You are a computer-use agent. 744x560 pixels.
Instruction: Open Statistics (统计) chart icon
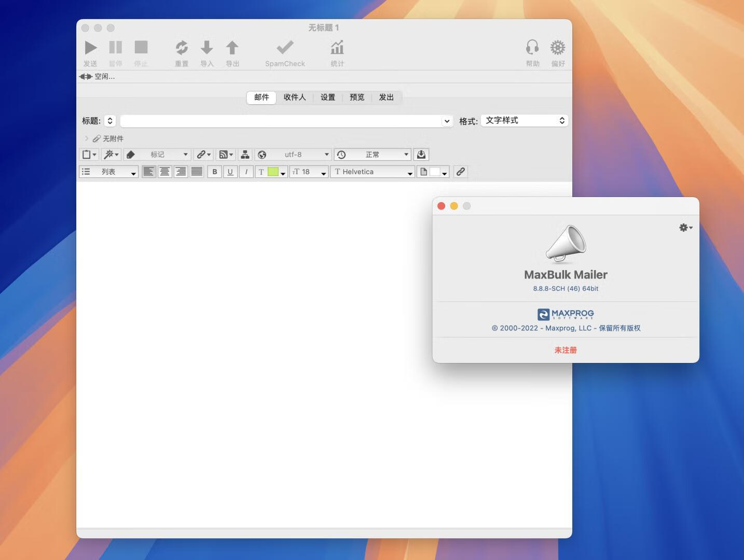tap(337, 48)
